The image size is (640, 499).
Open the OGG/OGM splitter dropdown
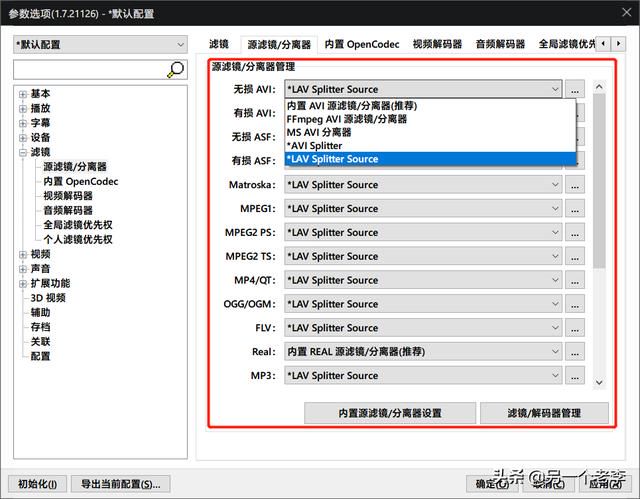coord(423,304)
